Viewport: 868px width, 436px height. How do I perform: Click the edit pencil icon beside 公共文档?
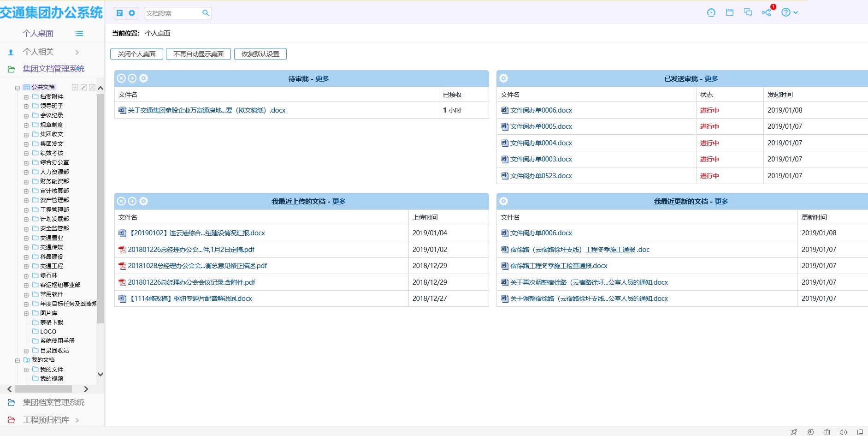click(84, 87)
